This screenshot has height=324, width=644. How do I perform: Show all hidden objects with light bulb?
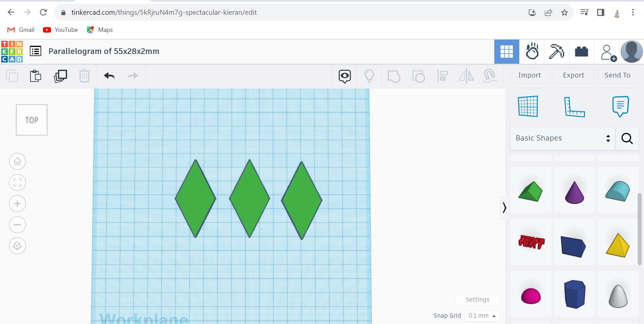[369, 76]
